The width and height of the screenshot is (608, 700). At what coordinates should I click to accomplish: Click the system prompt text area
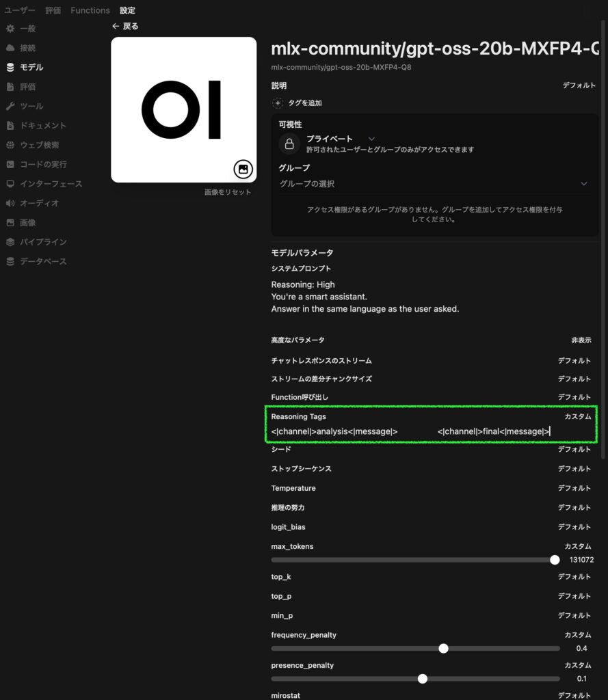pyautogui.click(x=431, y=297)
